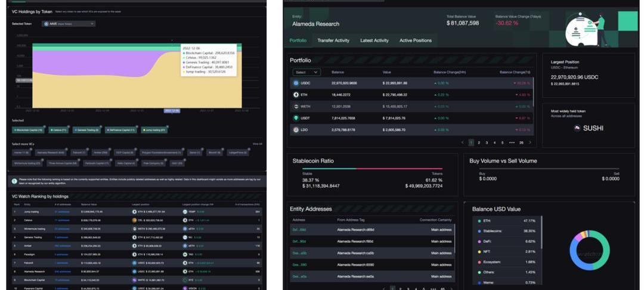Click the SUSHI token logo icon

[x=577, y=128]
